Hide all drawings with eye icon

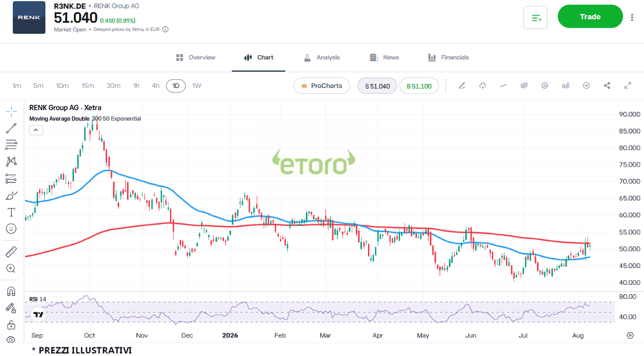pyautogui.click(x=11, y=340)
